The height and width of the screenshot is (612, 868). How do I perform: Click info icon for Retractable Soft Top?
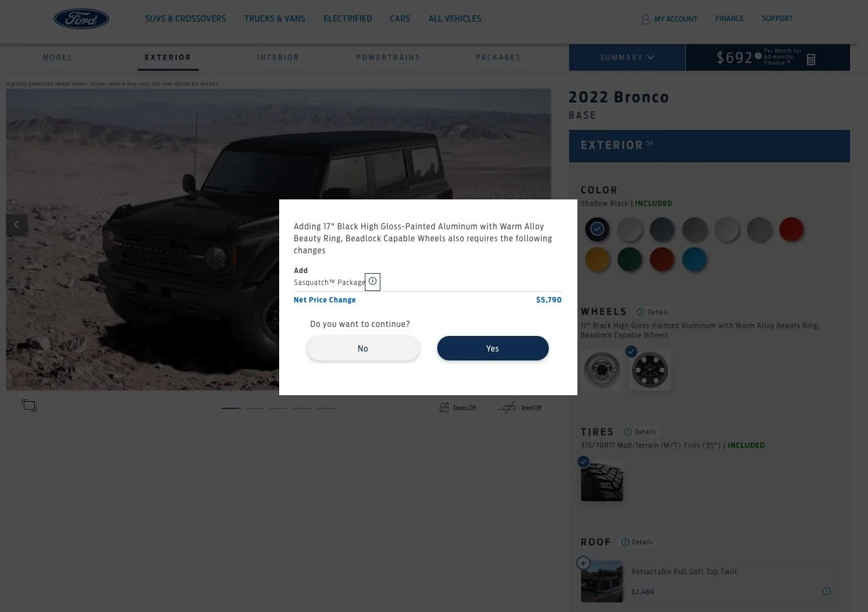coord(827,591)
